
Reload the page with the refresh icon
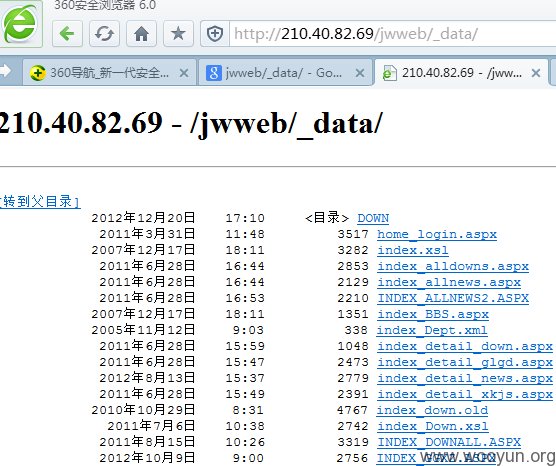coord(104,34)
